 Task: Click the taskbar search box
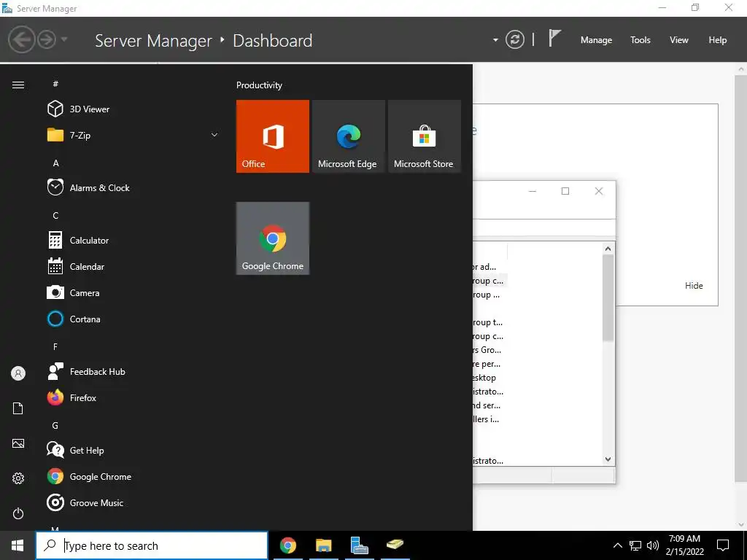(x=152, y=545)
